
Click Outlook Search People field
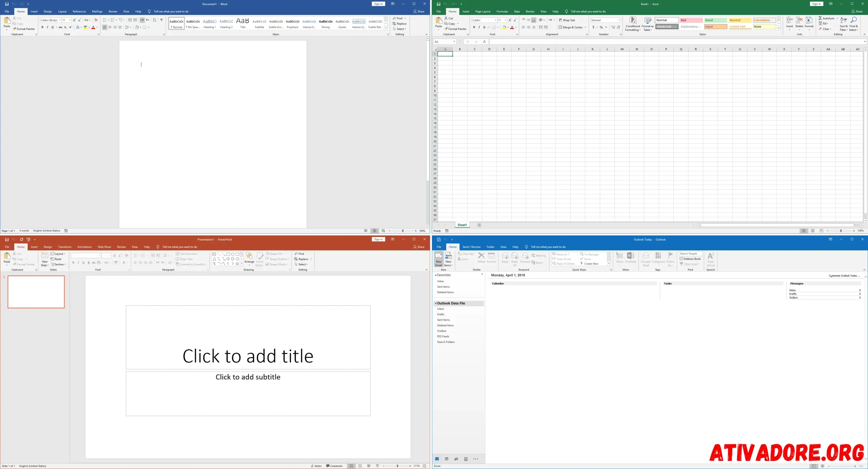(x=690, y=253)
